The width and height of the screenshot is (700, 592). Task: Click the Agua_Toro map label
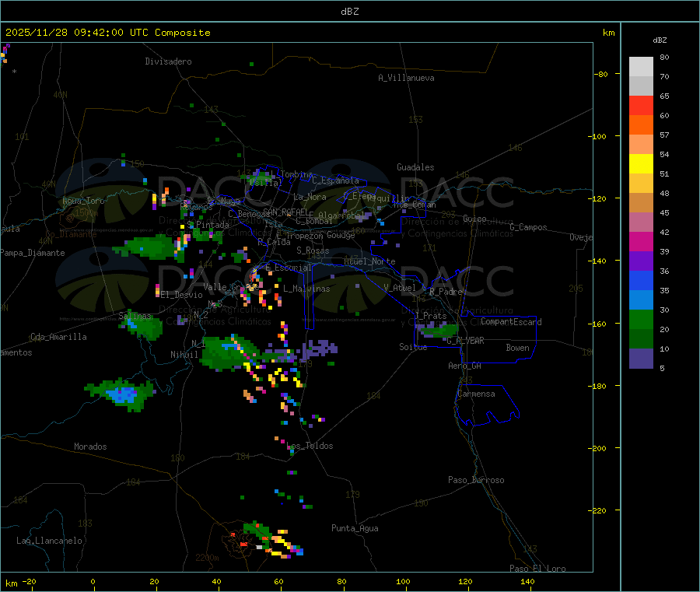83,201
